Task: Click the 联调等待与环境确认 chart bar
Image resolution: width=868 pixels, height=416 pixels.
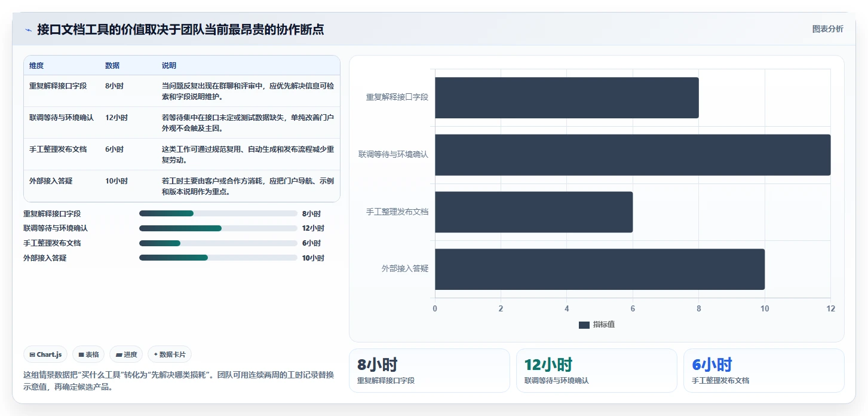Action: tap(633, 155)
